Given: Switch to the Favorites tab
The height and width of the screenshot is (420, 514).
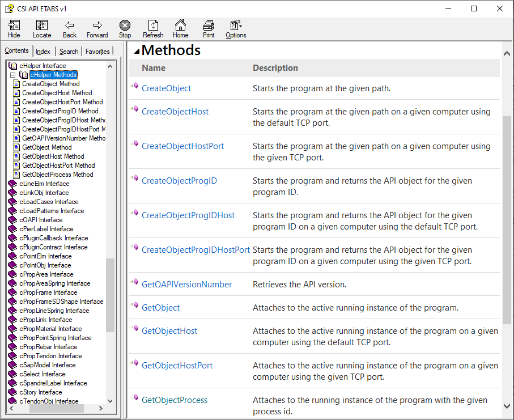Looking at the screenshot, I should [x=97, y=52].
